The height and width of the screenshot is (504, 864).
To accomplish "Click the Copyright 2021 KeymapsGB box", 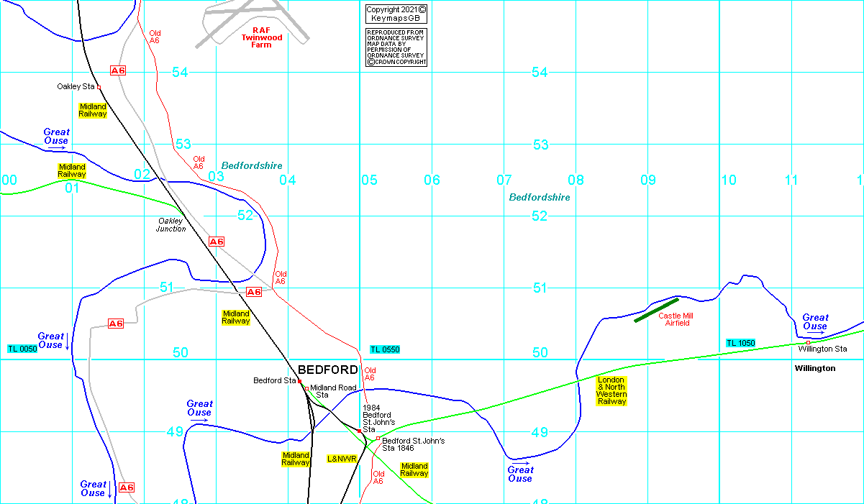I will [396, 13].
